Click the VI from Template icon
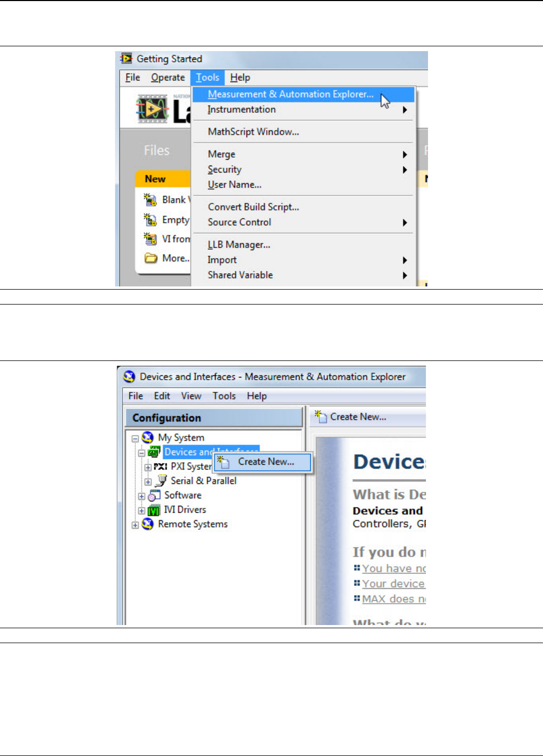The height and width of the screenshot is (756, 543). (150, 239)
